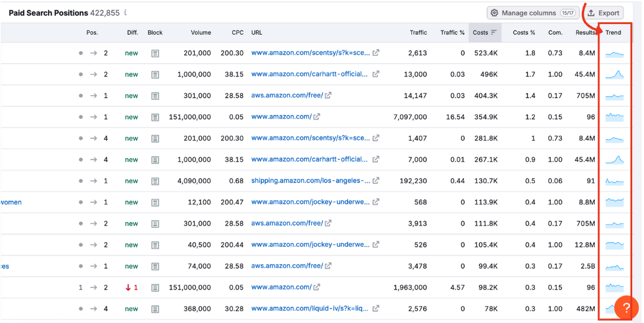
Task: Click the red down-arrow Diff. indicator
Action: coord(128,288)
